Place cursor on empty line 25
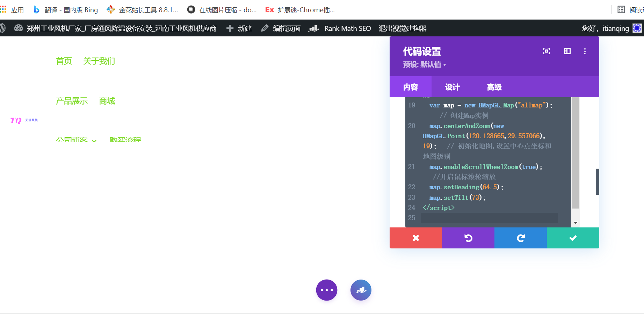 click(489, 218)
